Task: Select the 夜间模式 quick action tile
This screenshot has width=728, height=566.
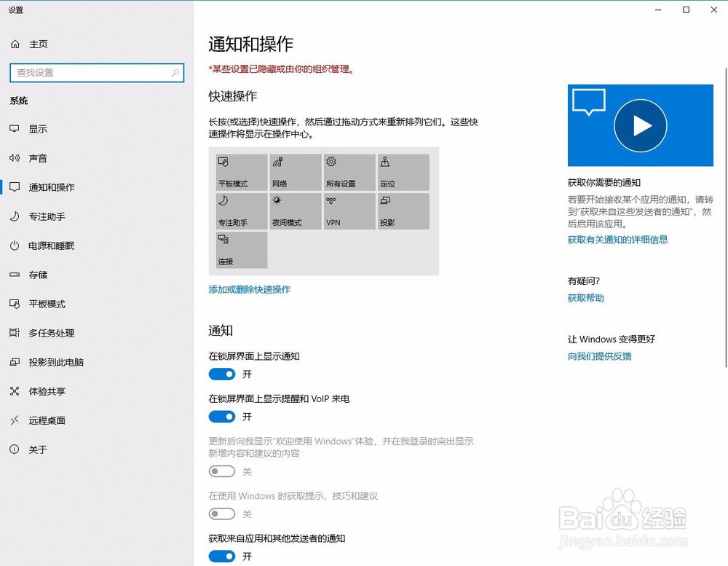Action: 296,211
